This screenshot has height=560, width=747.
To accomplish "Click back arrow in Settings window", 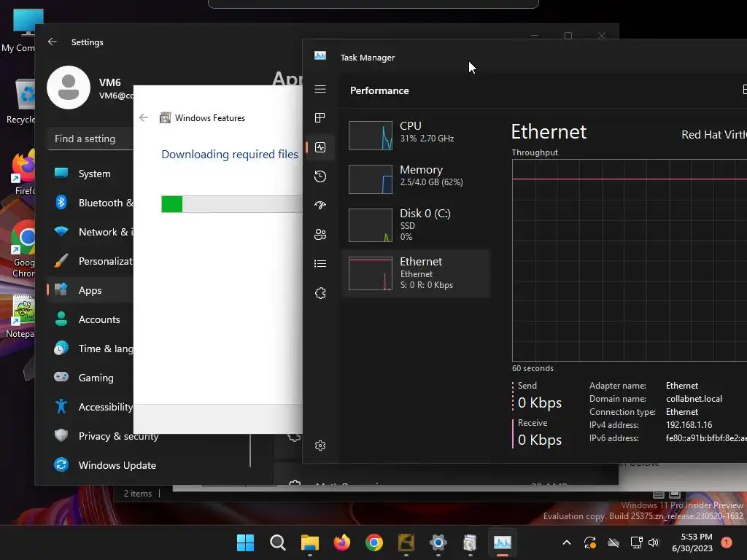I will (x=53, y=42).
